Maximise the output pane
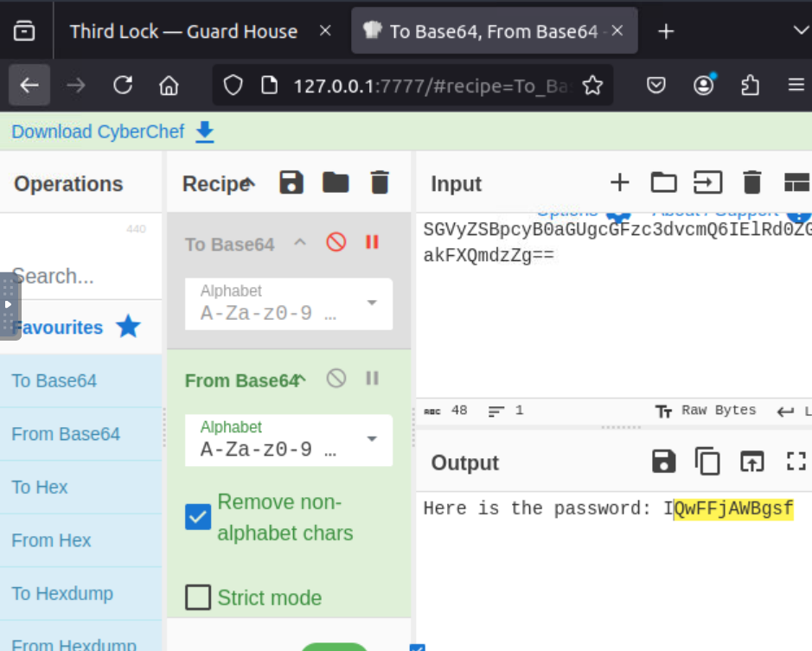The width and height of the screenshot is (812, 651). pos(796,463)
